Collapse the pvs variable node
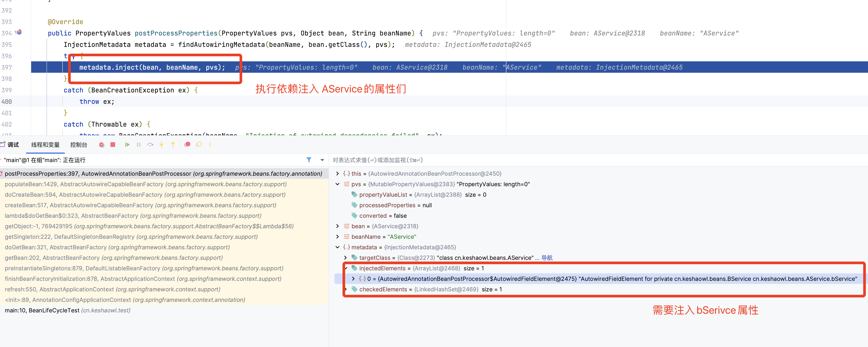This screenshot has width=868, height=347. [x=337, y=184]
